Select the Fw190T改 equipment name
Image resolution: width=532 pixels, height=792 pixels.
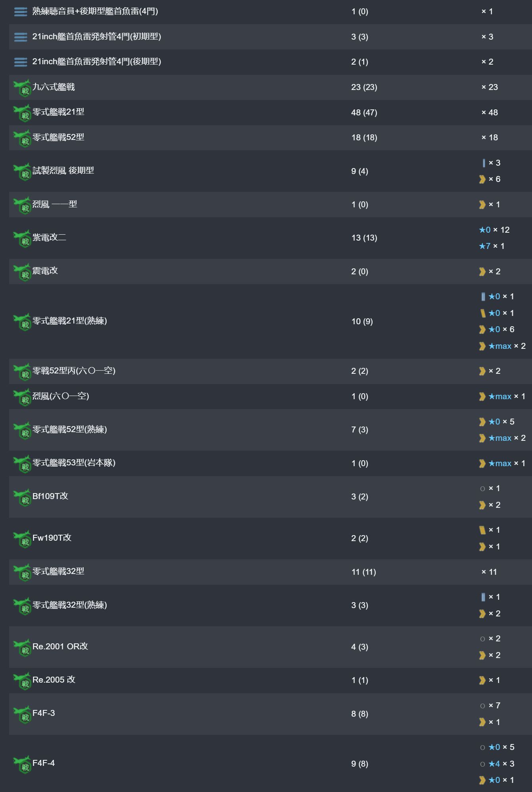tap(52, 538)
